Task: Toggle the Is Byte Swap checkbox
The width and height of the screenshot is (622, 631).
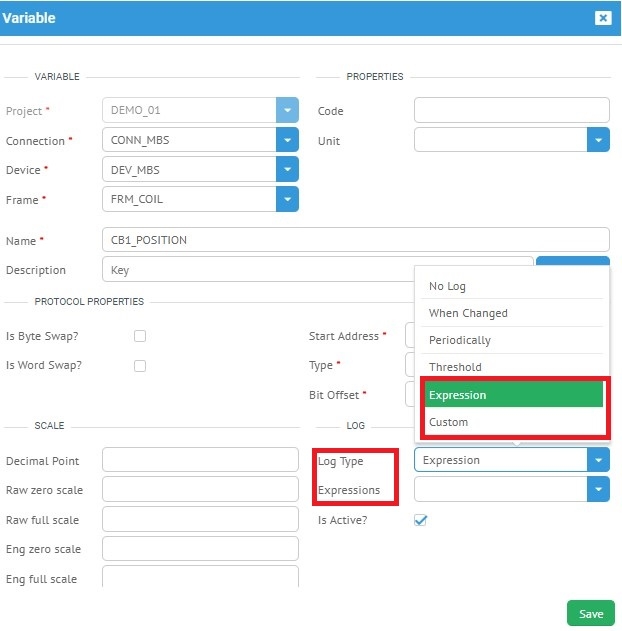Action: coord(140,336)
